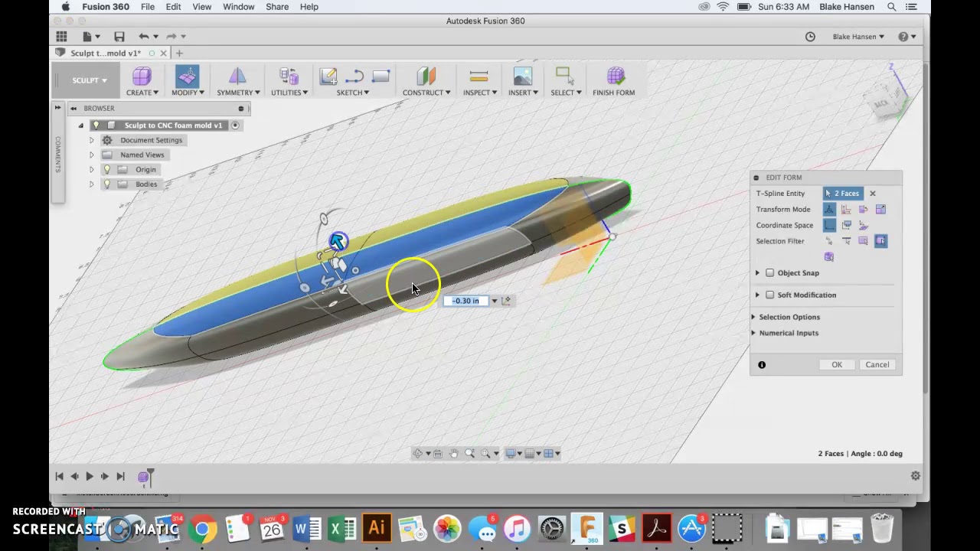Select the Edit Form modify icon

tap(187, 76)
